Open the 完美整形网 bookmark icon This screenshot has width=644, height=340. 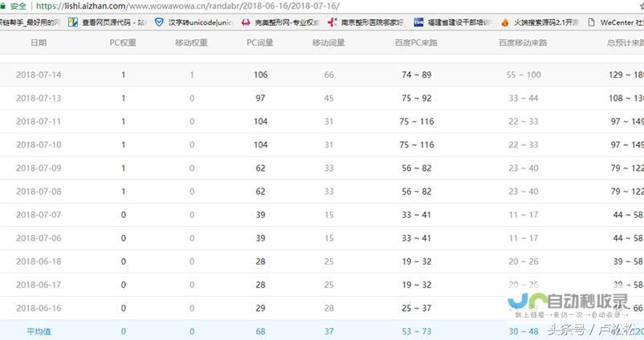[246, 22]
